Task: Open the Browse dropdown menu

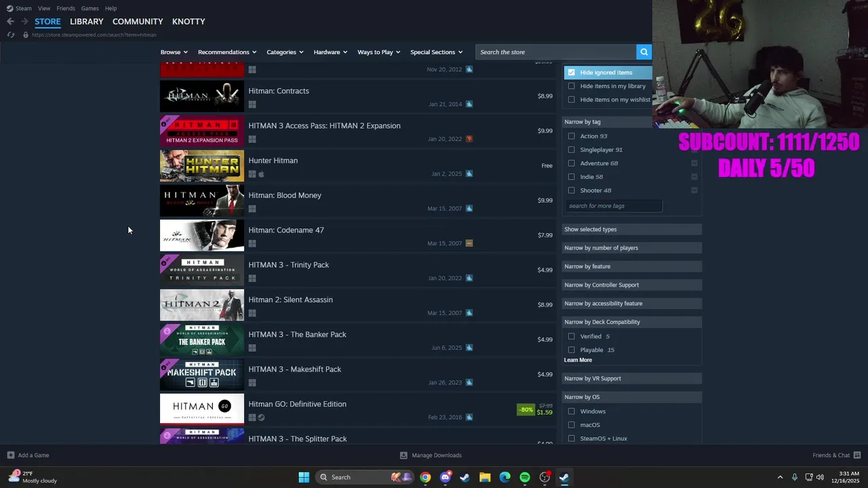Action: click(173, 52)
